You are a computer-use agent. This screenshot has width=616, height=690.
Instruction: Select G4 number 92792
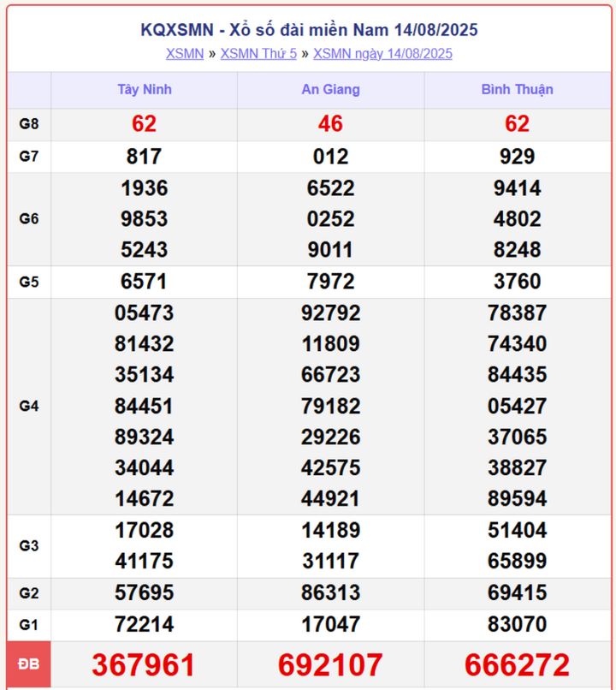[330, 313]
